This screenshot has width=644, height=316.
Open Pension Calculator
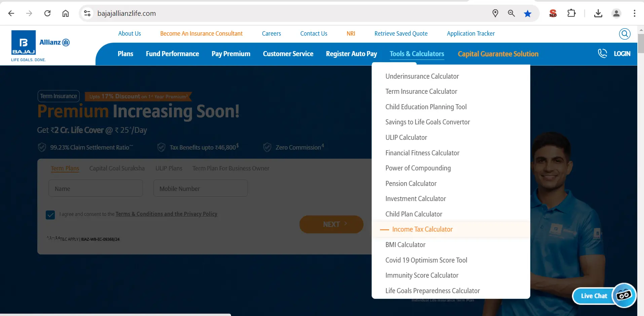[x=411, y=184]
